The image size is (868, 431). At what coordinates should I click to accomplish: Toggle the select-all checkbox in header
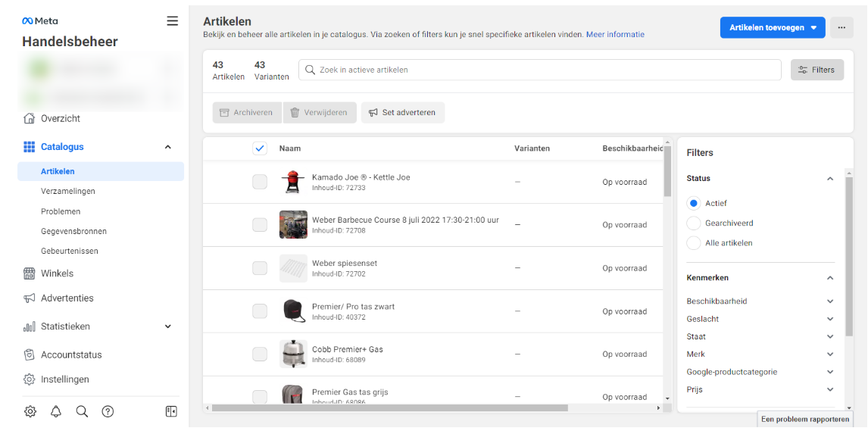(260, 148)
